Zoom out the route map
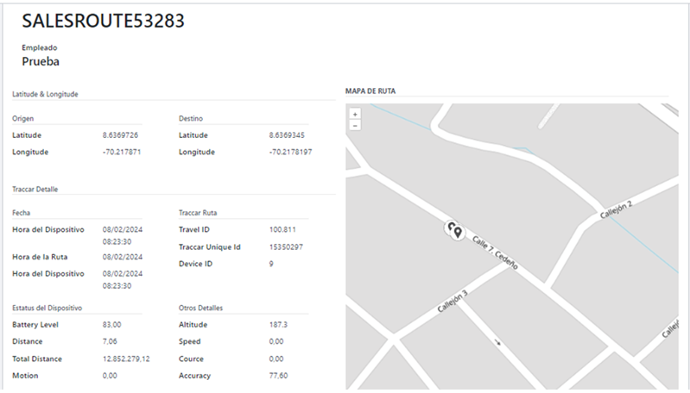This screenshot has width=690, height=393. click(x=355, y=125)
